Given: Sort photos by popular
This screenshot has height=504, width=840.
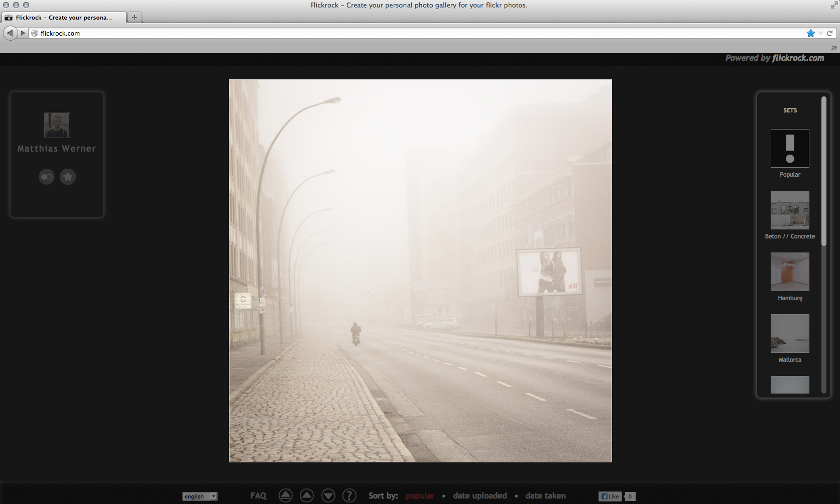Looking at the screenshot, I should (x=420, y=495).
